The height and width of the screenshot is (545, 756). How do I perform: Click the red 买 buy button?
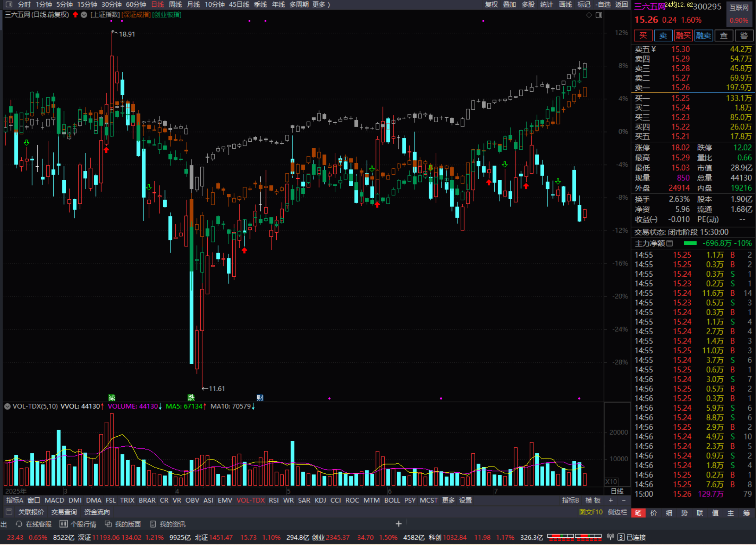click(643, 36)
